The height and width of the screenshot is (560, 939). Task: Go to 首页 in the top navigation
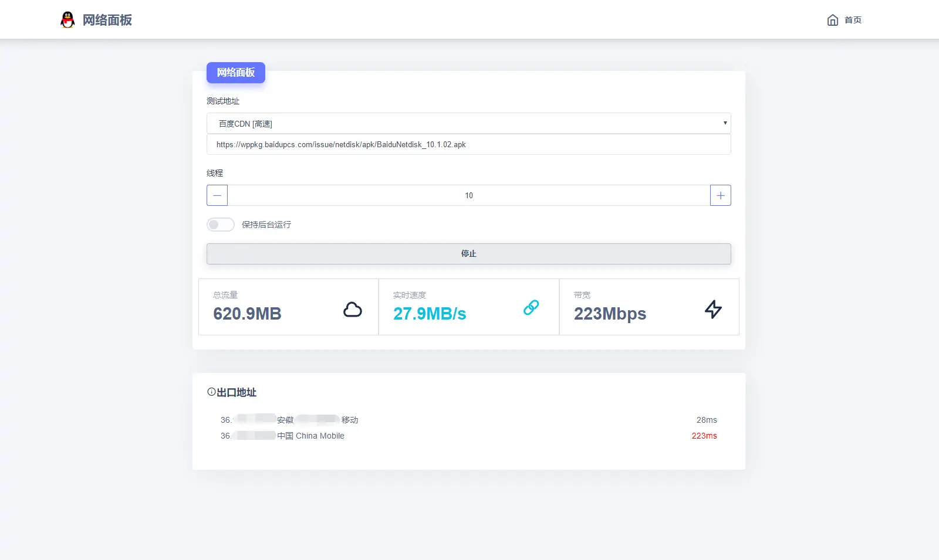852,20
